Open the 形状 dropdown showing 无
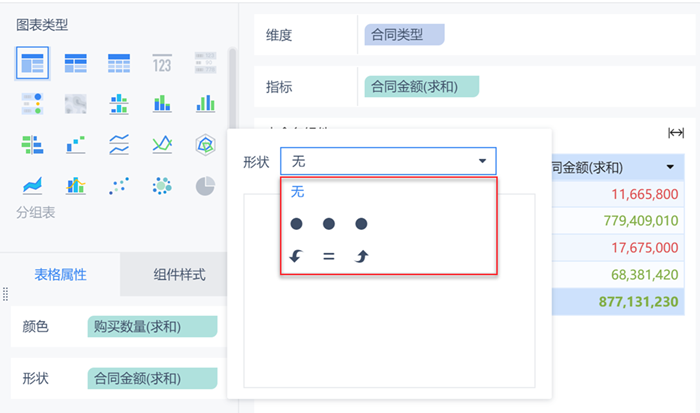Viewport: 700px width, 413px height. [x=388, y=161]
